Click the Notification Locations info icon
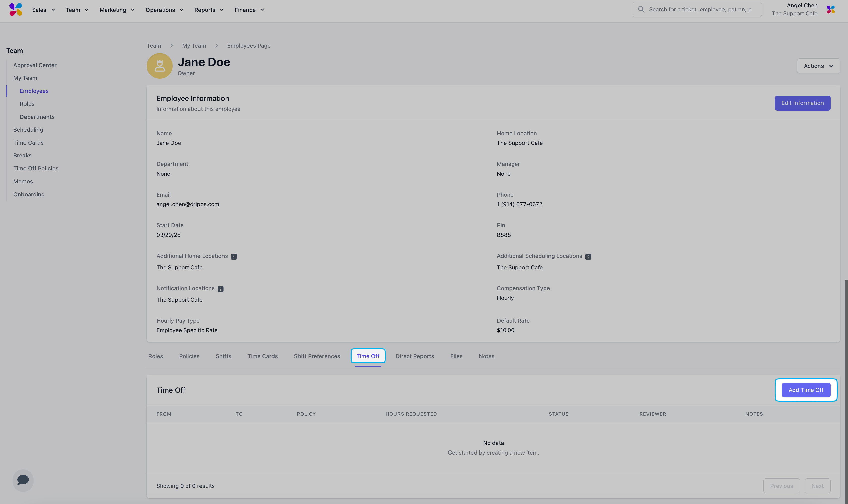This screenshot has width=848, height=504. tap(220, 289)
